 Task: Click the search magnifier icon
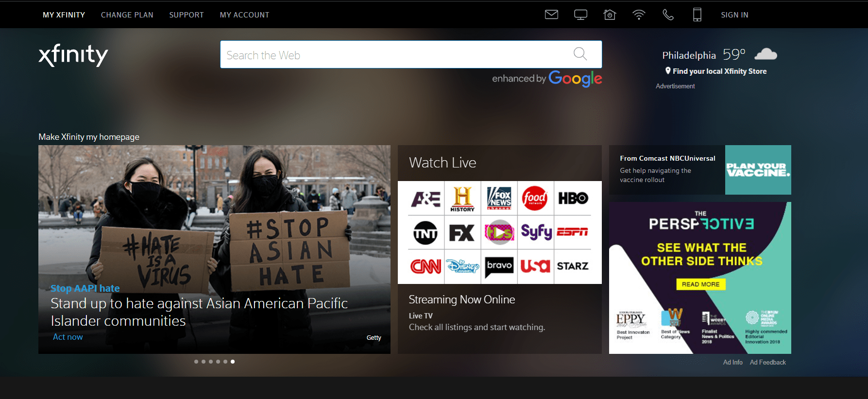[x=580, y=54]
